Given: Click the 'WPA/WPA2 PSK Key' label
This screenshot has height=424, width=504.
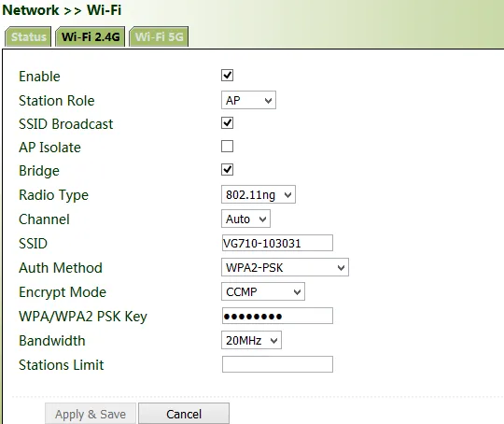Looking at the screenshot, I should point(83,317).
